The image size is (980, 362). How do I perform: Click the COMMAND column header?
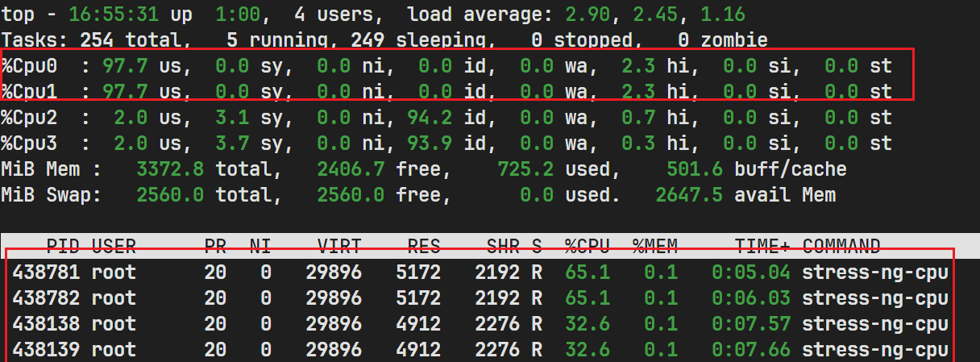click(x=841, y=246)
